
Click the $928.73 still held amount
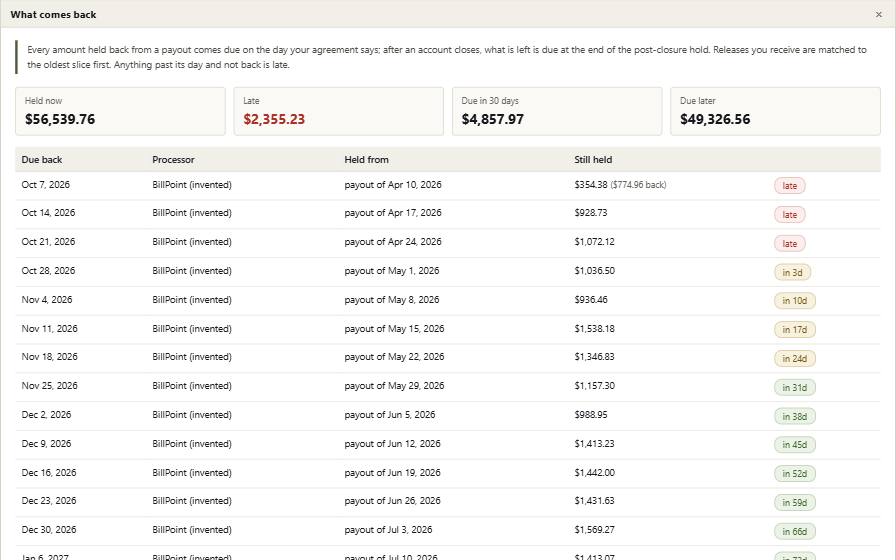pos(591,213)
